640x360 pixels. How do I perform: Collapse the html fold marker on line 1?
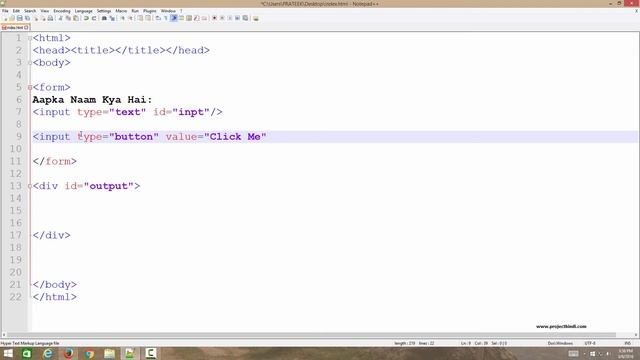click(x=30, y=38)
